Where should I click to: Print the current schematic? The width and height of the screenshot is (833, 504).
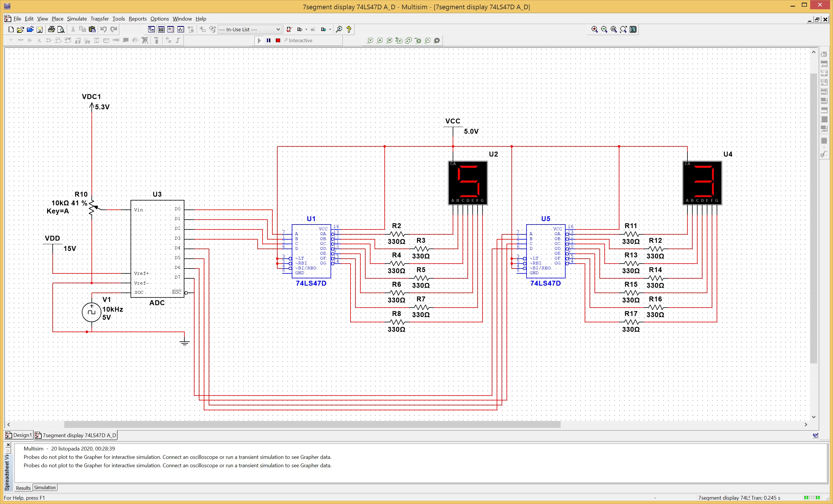coord(52,30)
